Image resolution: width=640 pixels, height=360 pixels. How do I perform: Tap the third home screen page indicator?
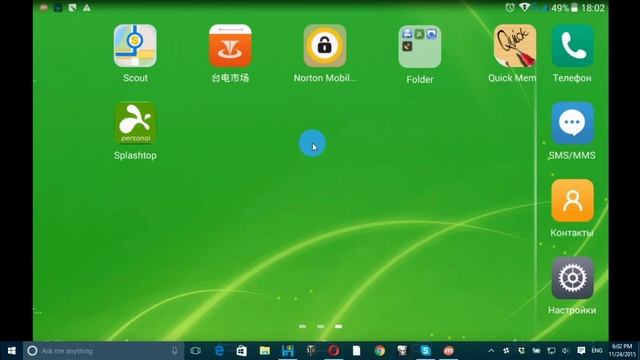(x=338, y=326)
